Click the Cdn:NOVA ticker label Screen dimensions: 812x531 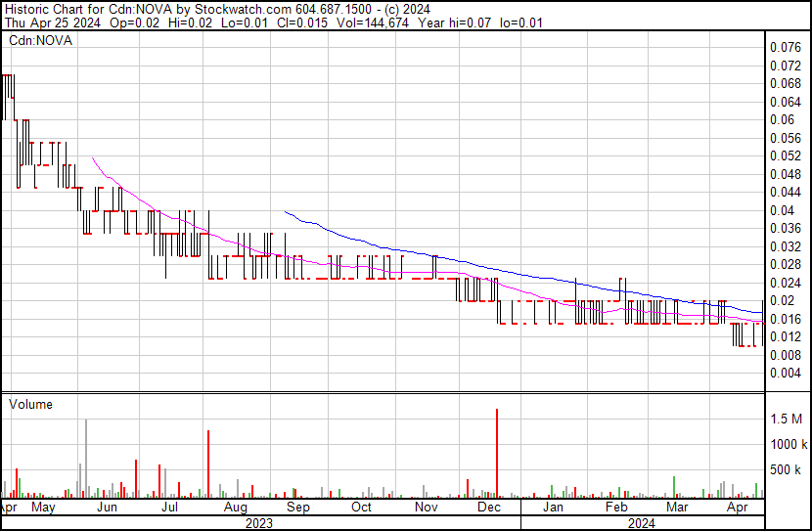point(41,41)
